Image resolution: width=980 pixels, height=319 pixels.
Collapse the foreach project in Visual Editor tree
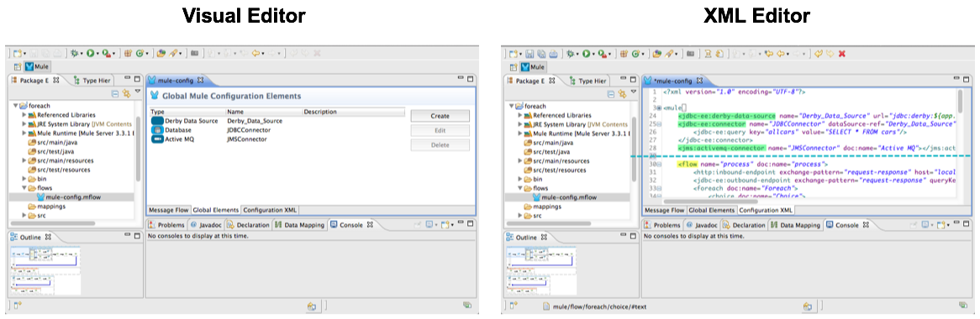[16, 106]
